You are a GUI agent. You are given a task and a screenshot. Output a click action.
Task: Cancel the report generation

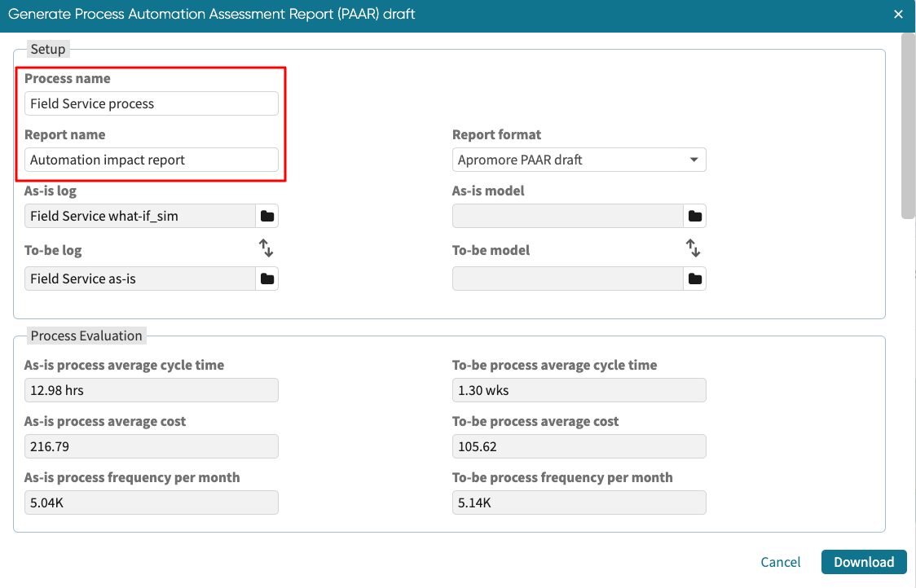(780, 562)
